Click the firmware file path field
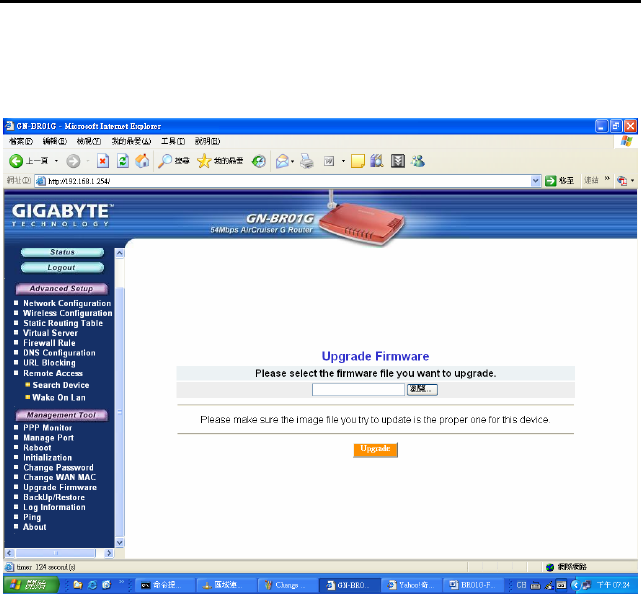Image resolution: width=641 pixels, height=594 pixels. coord(358,390)
